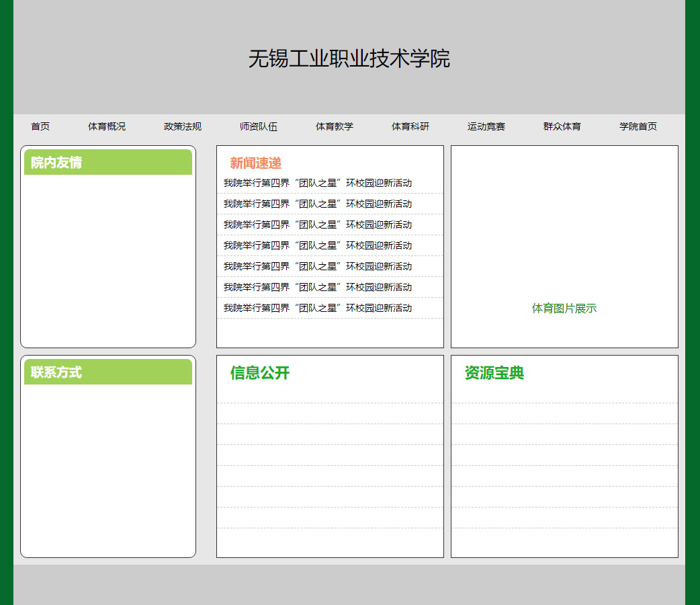Click the 信息公开 section heading
The height and width of the screenshot is (605, 700).
(x=260, y=372)
